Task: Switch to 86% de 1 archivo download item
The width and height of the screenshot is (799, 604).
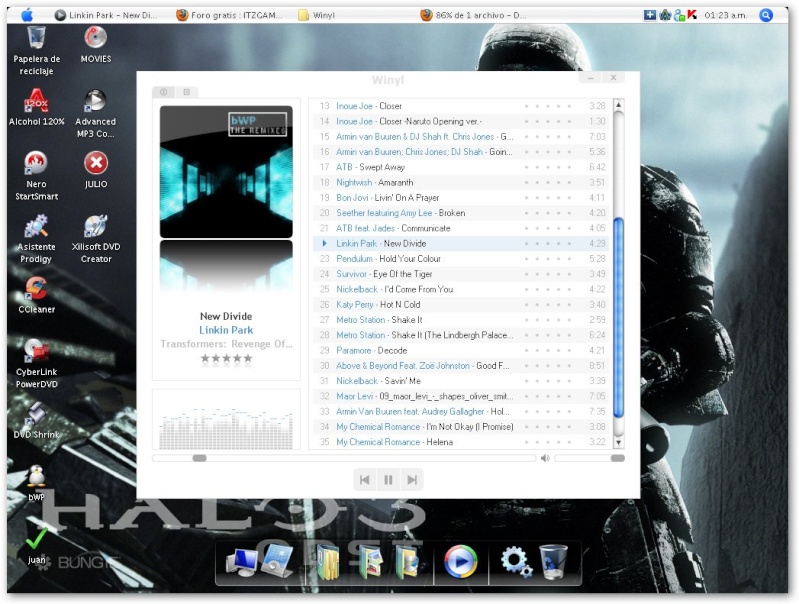Action: coord(474,15)
